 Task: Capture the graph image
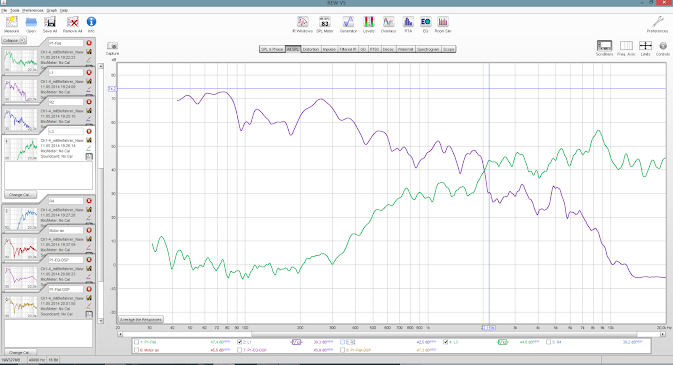pyautogui.click(x=112, y=48)
